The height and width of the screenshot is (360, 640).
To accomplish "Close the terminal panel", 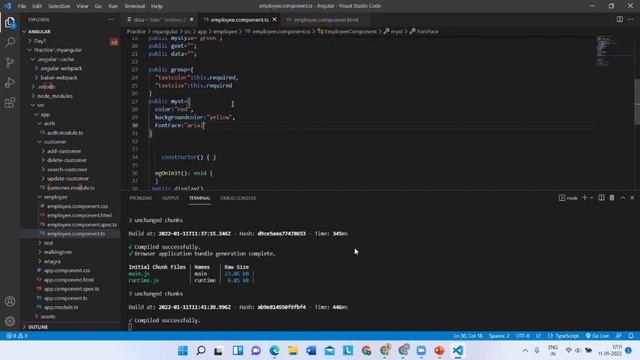I will (x=632, y=198).
